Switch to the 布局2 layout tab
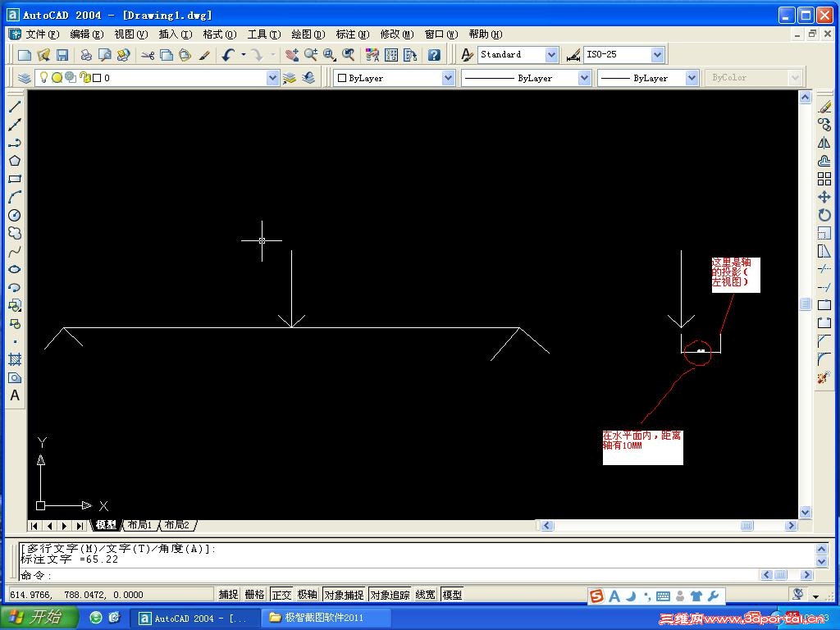Image resolution: width=840 pixels, height=630 pixels. tap(177, 525)
